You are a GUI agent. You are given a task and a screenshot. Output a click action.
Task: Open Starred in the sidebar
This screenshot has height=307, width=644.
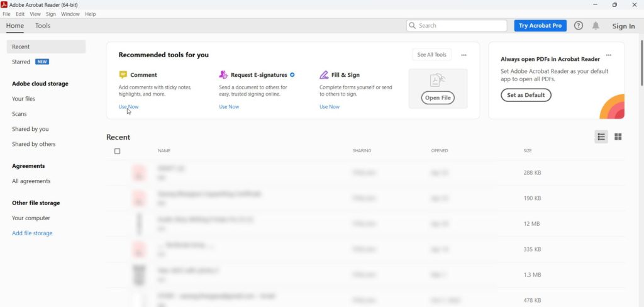pyautogui.click(x=21, y=62)
